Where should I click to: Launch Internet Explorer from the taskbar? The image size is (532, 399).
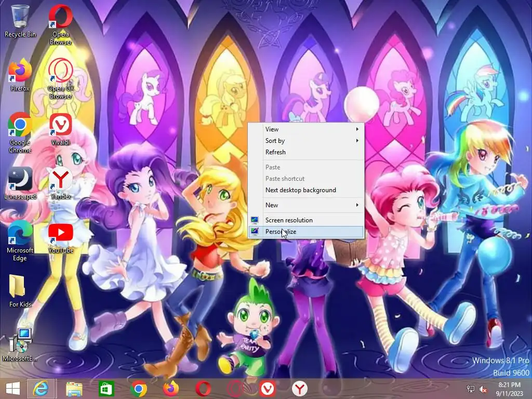[41, 389]
